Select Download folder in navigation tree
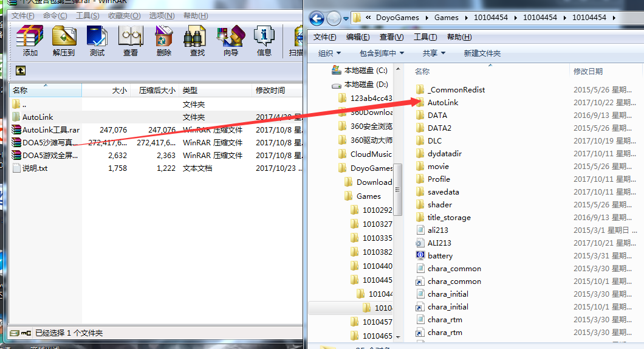Image resolution: width=644 pixels, height=349 pixels. (x=368, y=182)
